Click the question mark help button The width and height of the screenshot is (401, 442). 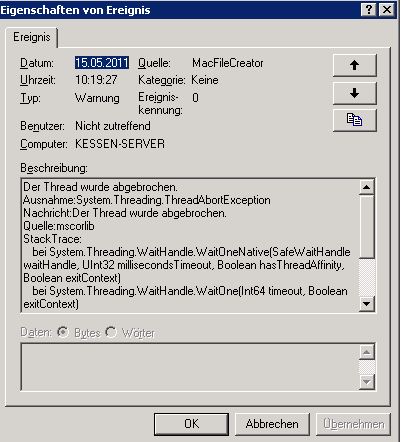pyautogui.click(x=368, y=10)
